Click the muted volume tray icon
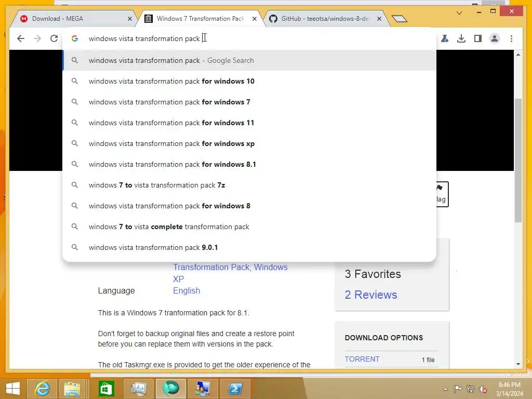The height and width of the screenshot is (399, 532). (x=483, y=389)
